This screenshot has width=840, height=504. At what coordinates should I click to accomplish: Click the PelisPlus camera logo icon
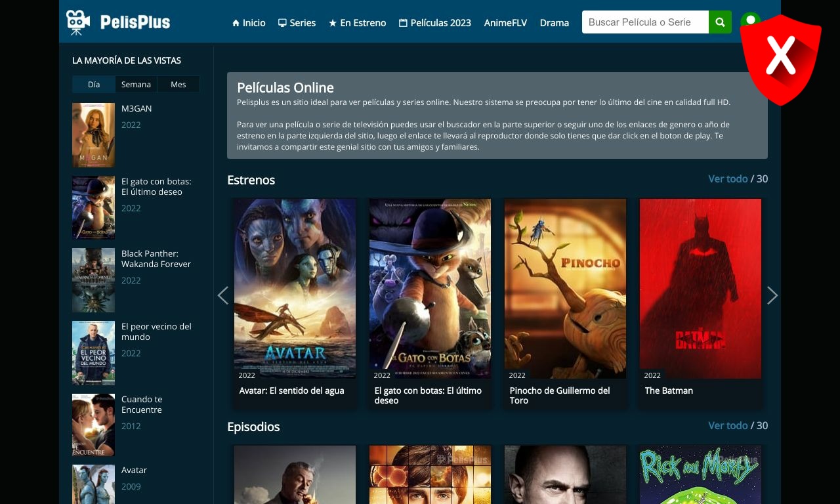pyautogui.click(x=78, y=21)
